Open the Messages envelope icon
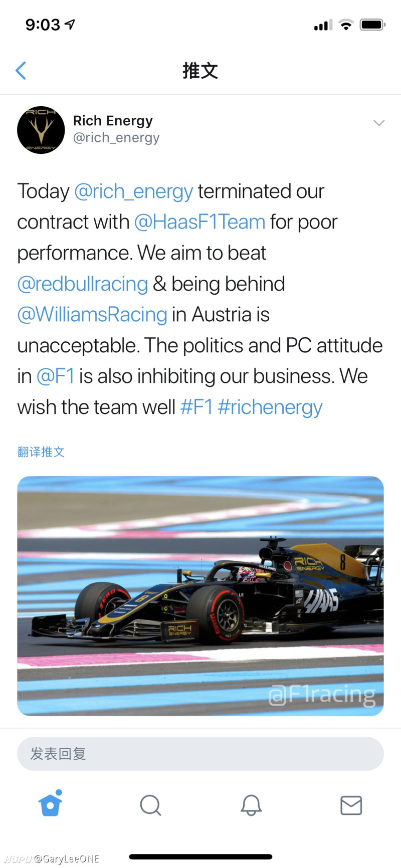401x868 pixels. click(x=351, y=805)
